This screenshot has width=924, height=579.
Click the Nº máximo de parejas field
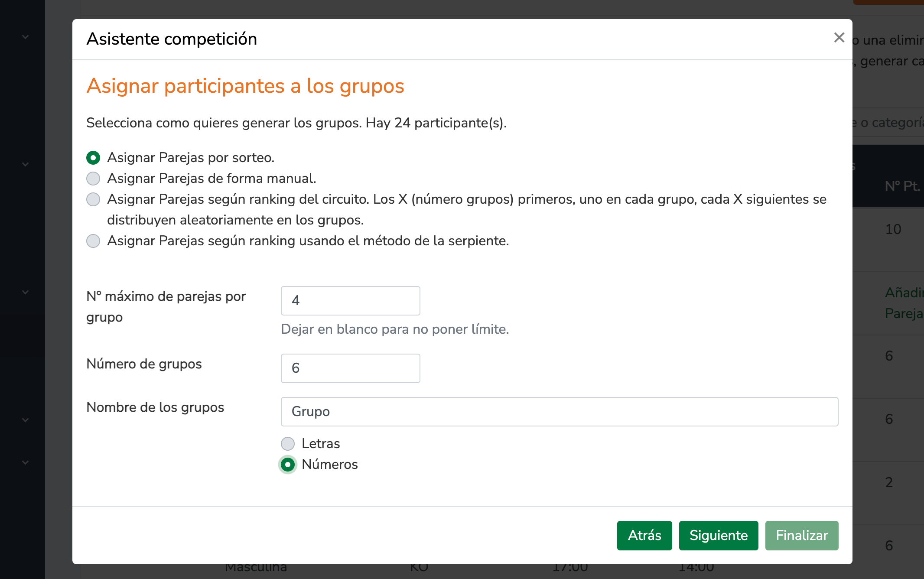point(350,300)
